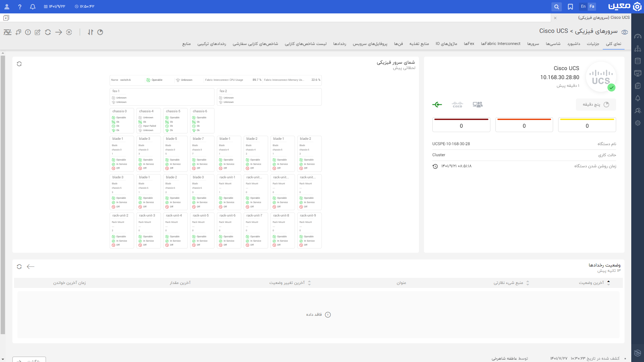Click the switch-A row in the diagram
This screenshot has height=362, width=644.
(216, 80)
